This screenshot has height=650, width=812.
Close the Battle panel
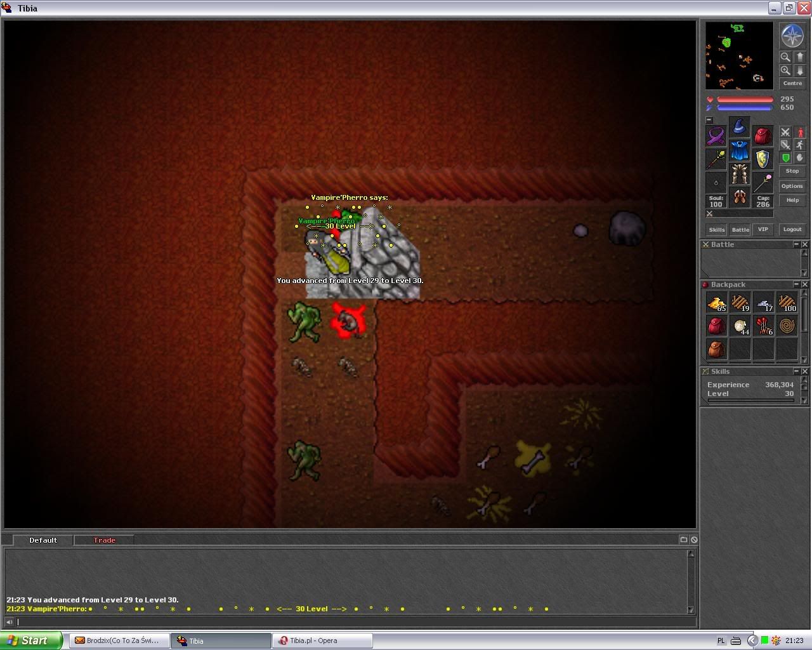804,244
